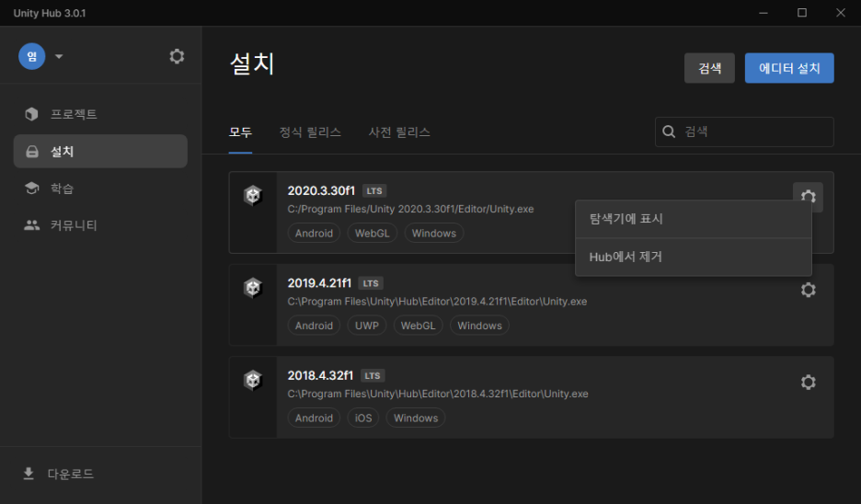Choose Hub에서 제거 from context menu
This screenshot has width=861, height=504.
[x=693, y=257]
